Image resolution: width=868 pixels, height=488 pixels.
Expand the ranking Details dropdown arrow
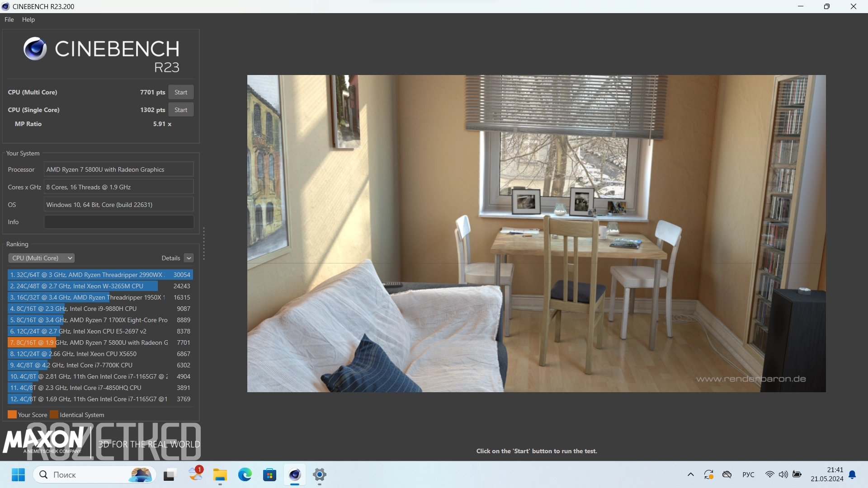coord(189,258)
